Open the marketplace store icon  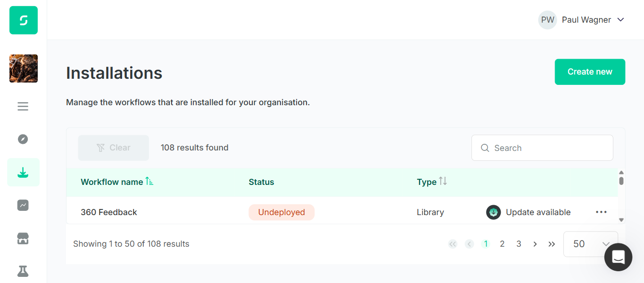pyautogui.click(x=23, y=239)
